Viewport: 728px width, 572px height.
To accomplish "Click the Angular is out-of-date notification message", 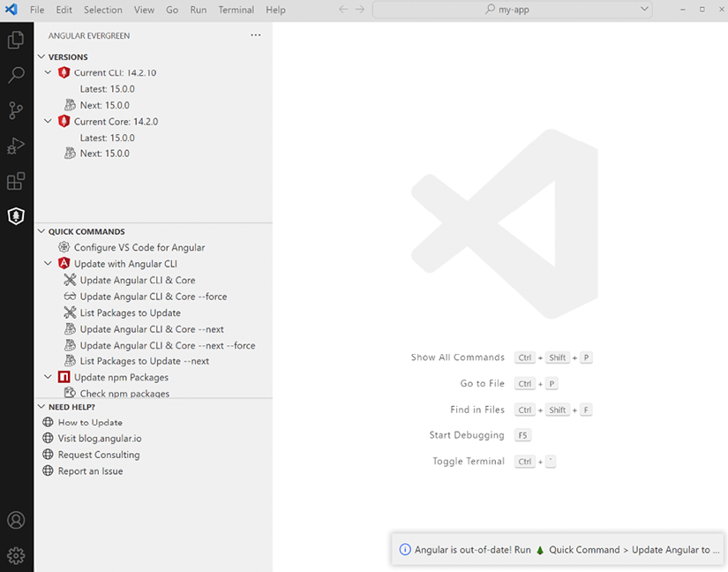I will pos(567,550).
